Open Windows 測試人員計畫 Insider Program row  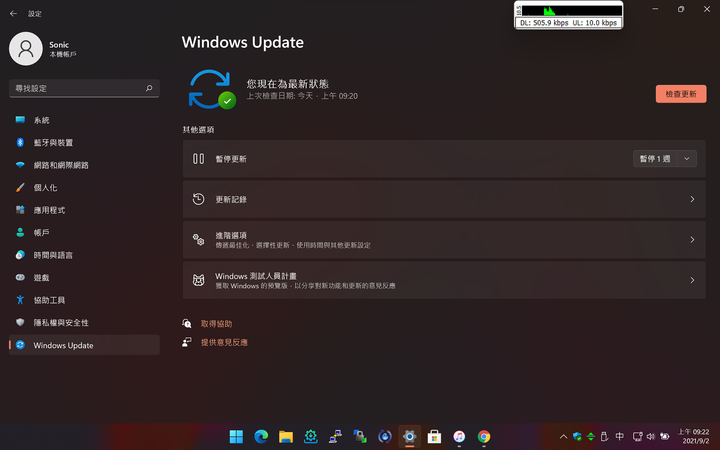444,280
